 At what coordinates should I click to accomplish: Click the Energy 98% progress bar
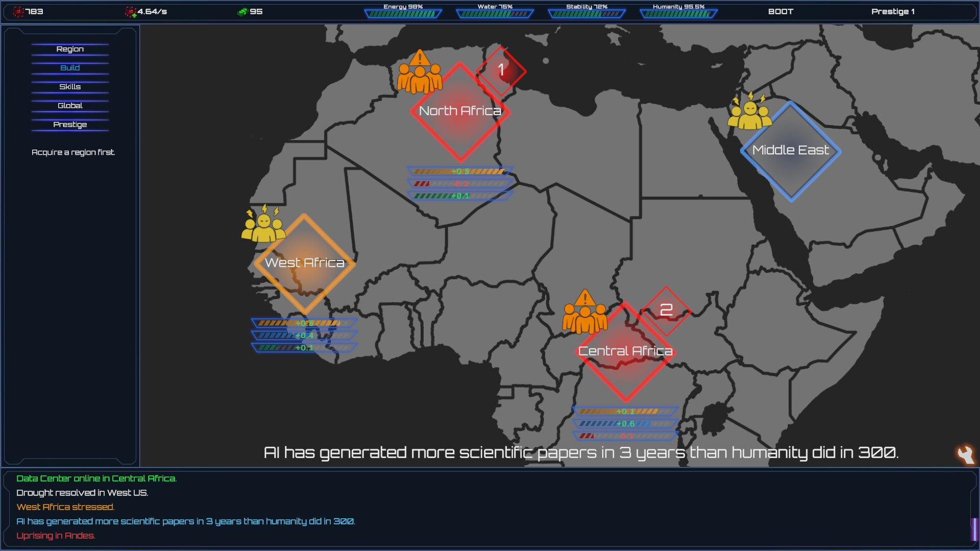(403, 14)
